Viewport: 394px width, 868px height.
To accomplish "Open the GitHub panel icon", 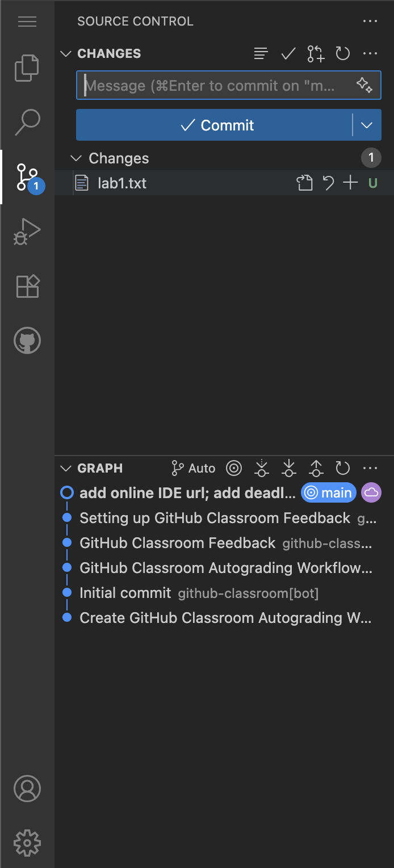I will [27, 341].
